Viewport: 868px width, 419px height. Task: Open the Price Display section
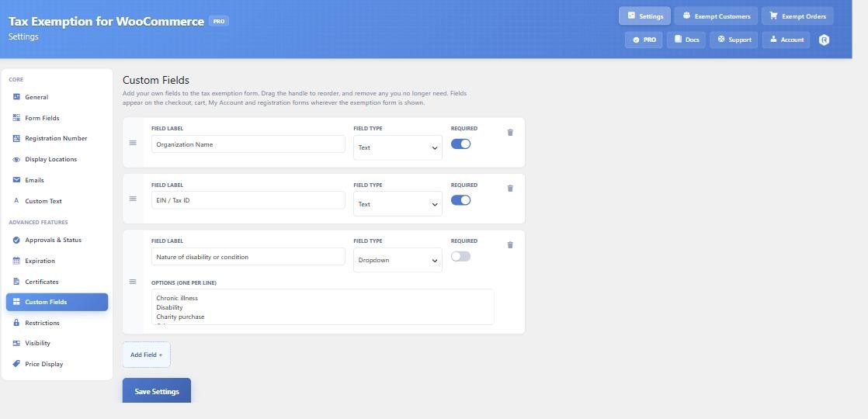[57, 364]
